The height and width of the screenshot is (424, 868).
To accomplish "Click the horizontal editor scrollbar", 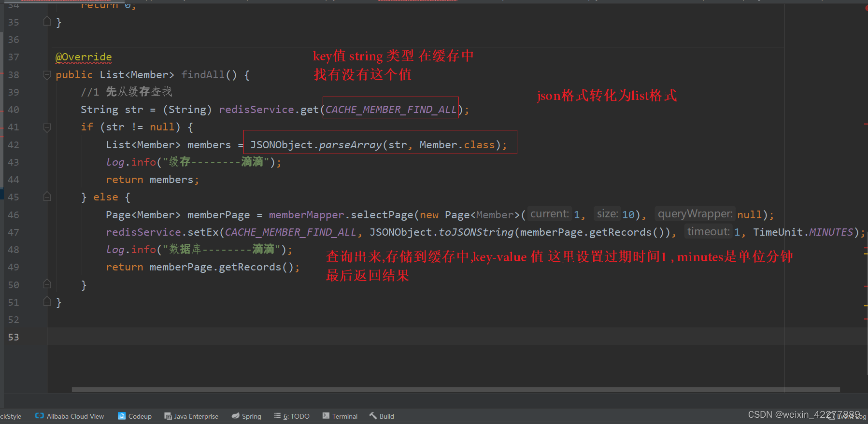I will [x=455, y=389].
